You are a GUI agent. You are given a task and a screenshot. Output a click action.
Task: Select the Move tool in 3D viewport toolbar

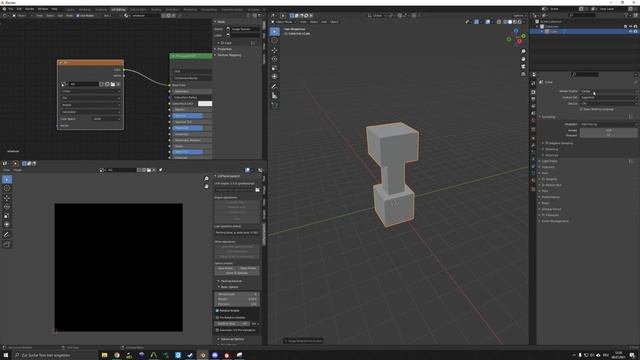click(275, 50)
